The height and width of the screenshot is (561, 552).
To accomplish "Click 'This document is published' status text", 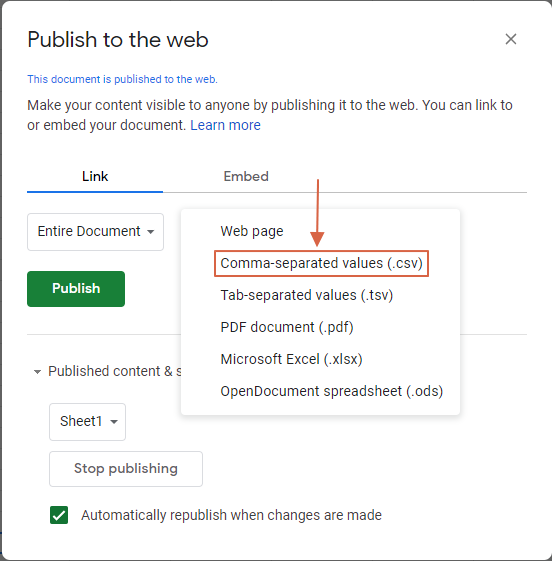I will coord(122,79).
